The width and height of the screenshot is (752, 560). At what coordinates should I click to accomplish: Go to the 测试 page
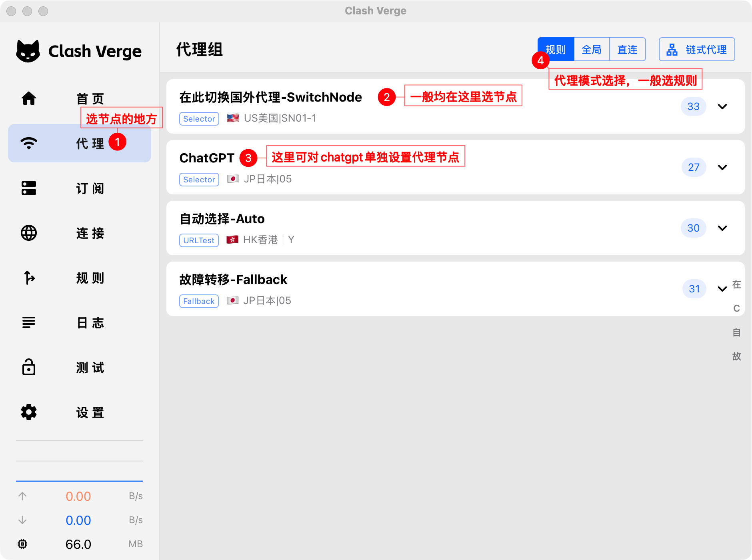tap(80, 367)
